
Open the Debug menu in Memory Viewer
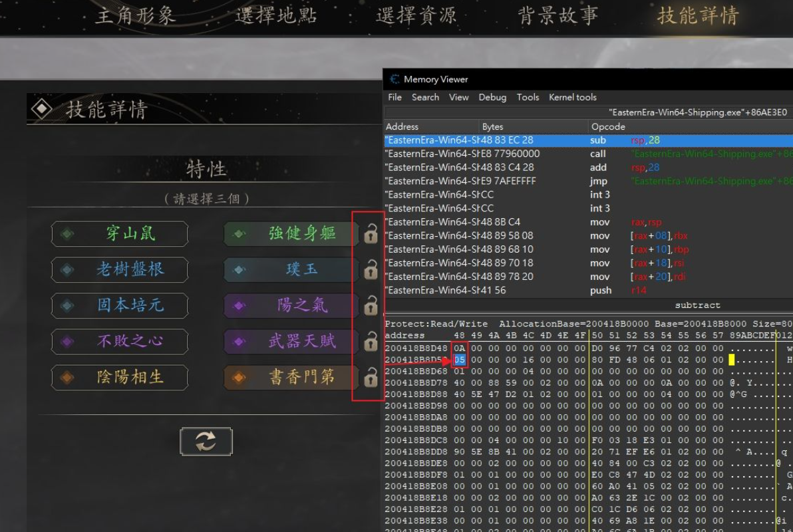(x=492, y=97)
